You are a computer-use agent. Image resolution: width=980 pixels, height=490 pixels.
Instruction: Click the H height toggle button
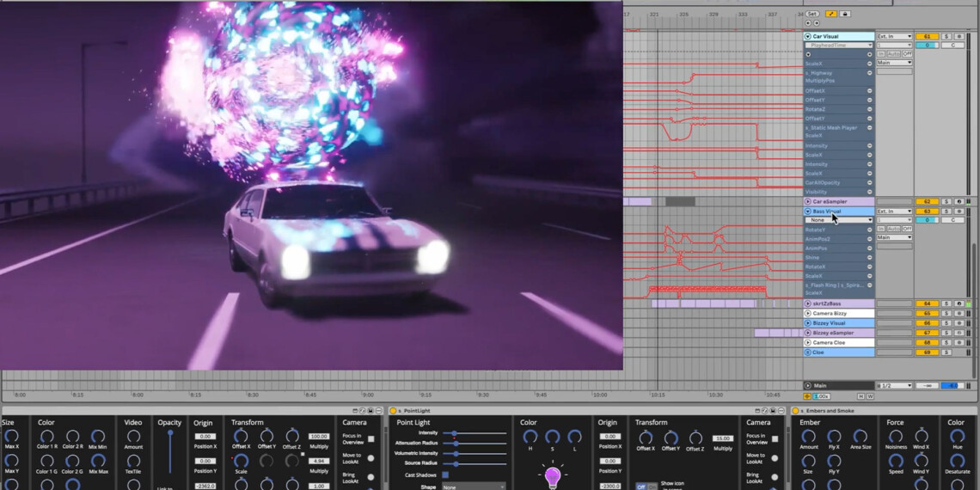861,396
